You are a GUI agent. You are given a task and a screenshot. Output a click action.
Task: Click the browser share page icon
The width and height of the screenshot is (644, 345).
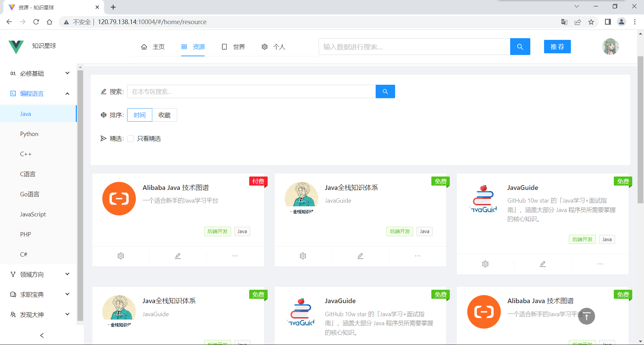[x=578, y=22]
